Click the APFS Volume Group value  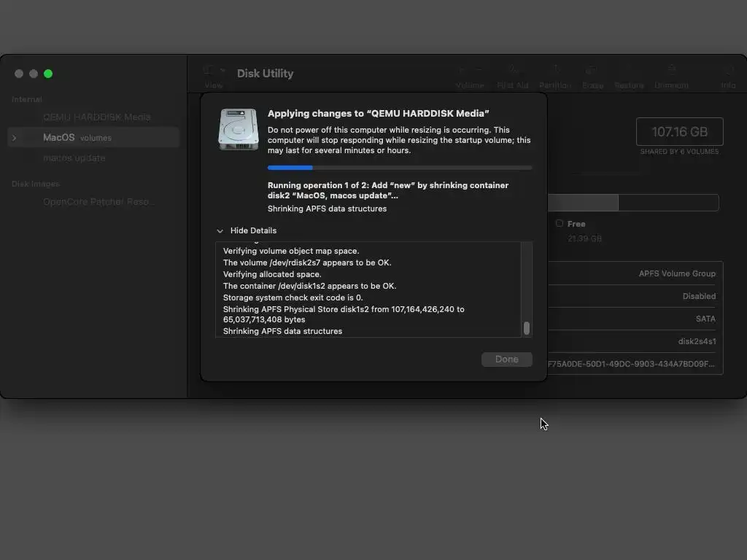[x=677, y=274]
